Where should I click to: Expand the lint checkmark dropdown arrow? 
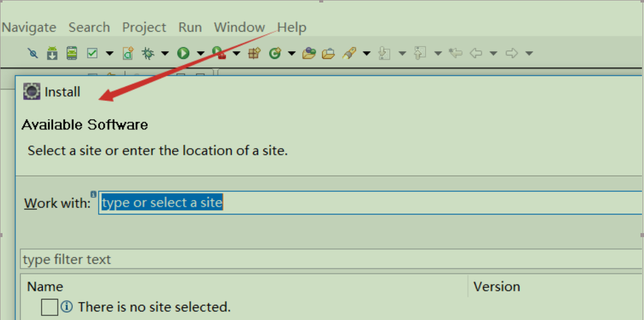pyautogui.click(x=109, y=53)
